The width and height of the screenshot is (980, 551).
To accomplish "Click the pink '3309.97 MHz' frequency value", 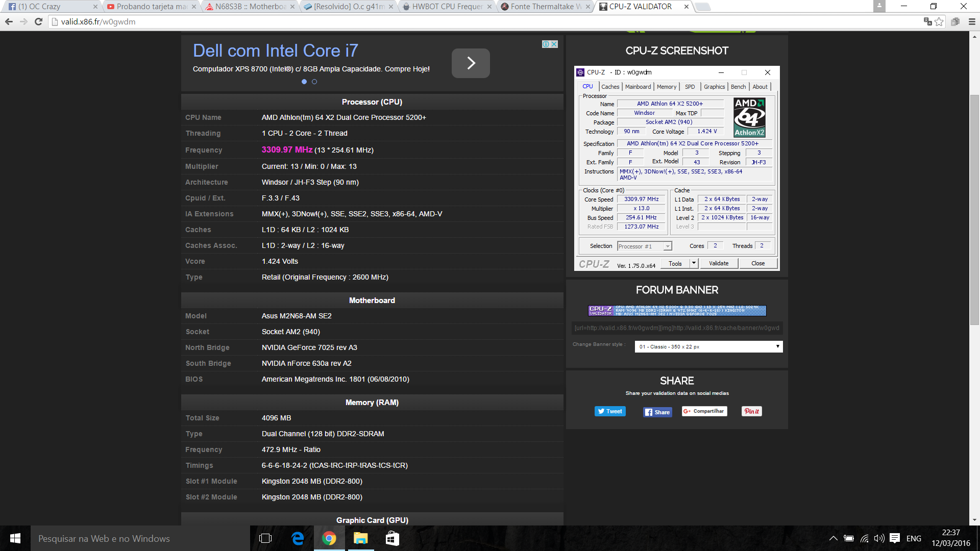I will point(287,149).
